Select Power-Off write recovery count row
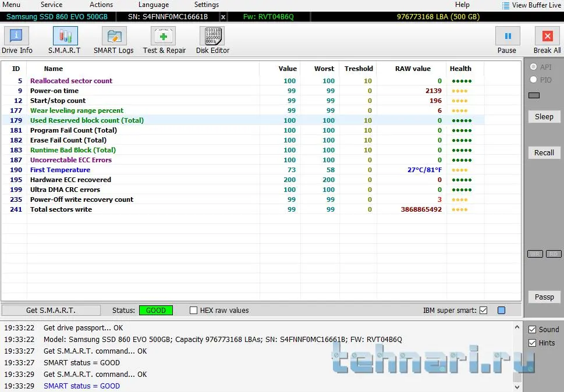This screenshot has height=392, width=564. pos(243,199)
